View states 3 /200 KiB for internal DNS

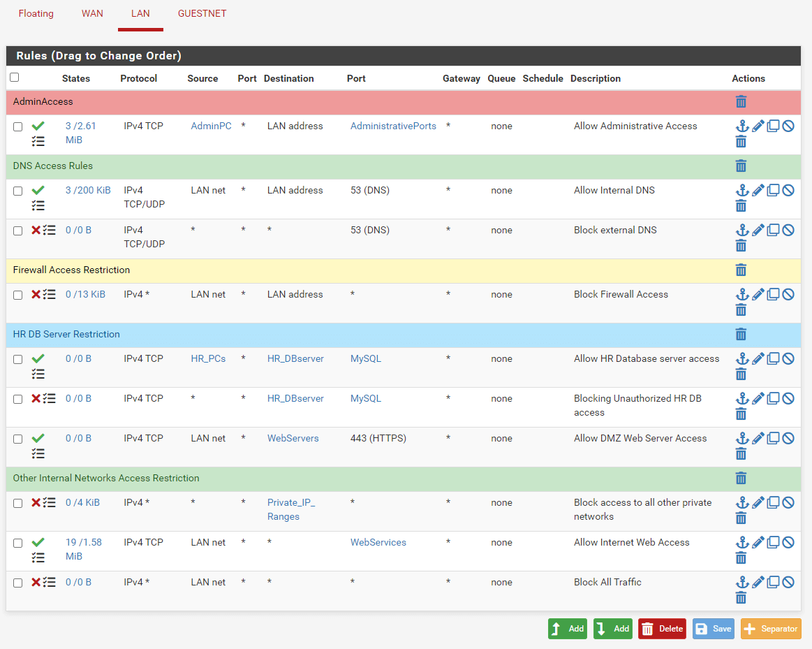88,190
